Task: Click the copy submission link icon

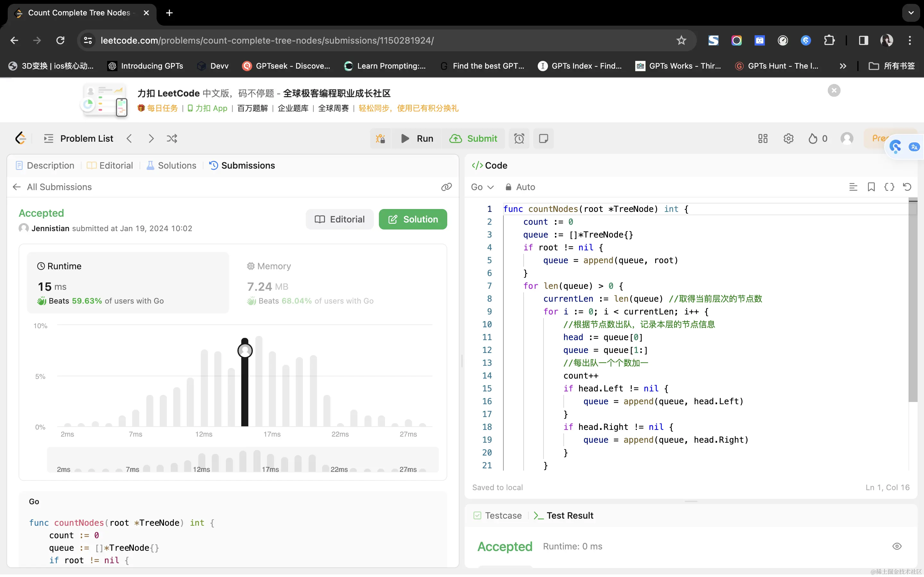Action: pyautogui.click(x=446, y=187)
